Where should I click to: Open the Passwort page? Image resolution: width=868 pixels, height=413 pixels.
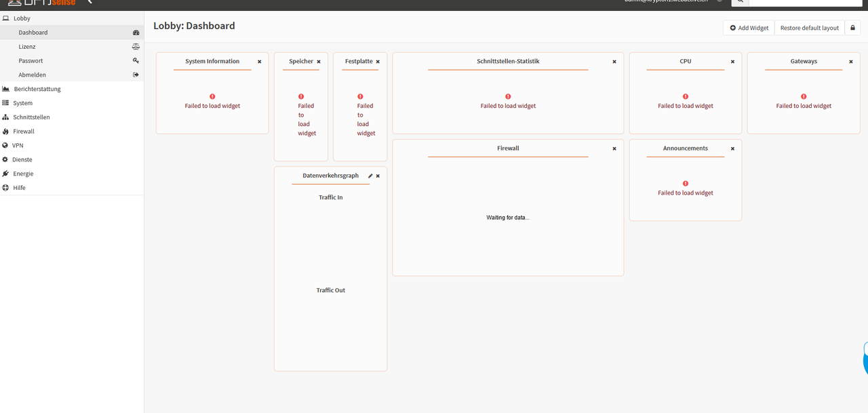pyautogui.click(x=72, y=61)
